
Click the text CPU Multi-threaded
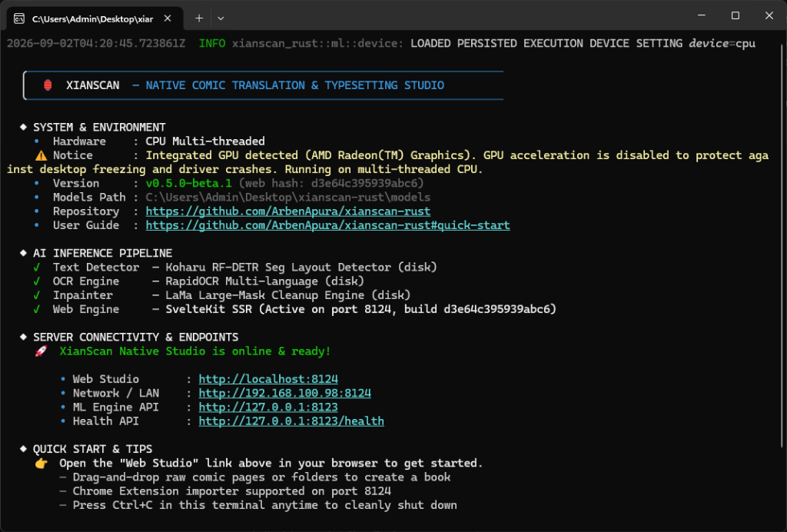205,141
